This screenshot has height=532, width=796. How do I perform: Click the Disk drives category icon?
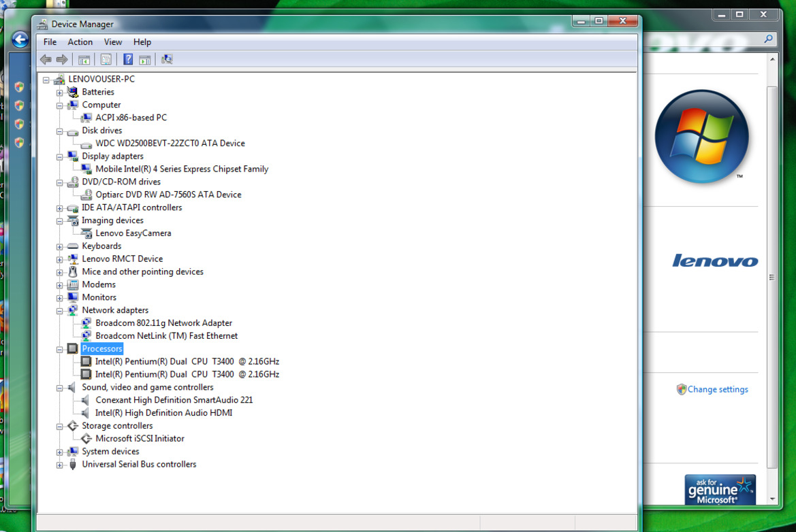(73, 131)
